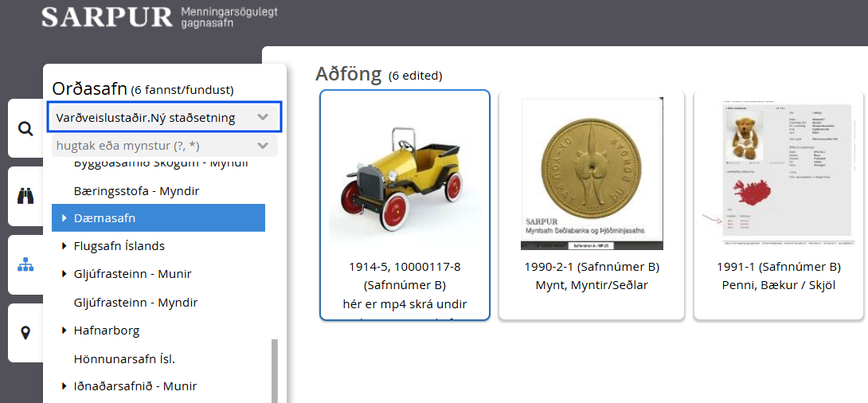Select Gljúfrasteinn - Munir tree item
This screenshot has height=403, width=868.
click(133, 274)
